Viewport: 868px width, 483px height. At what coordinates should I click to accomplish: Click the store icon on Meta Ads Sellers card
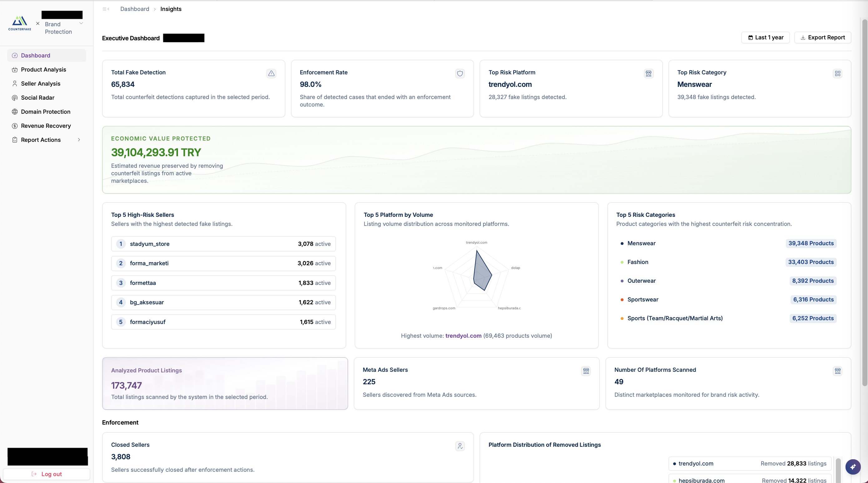pos(586,371)
